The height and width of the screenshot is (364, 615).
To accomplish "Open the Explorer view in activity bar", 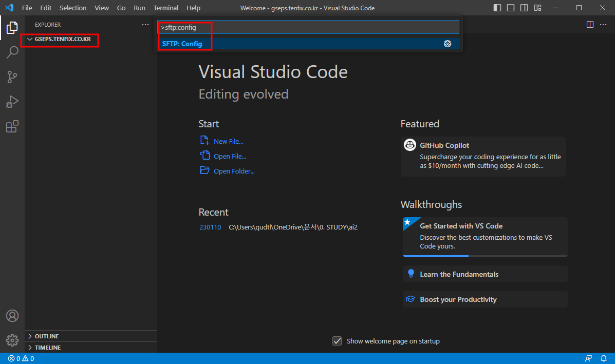I will tap(12, 28).
